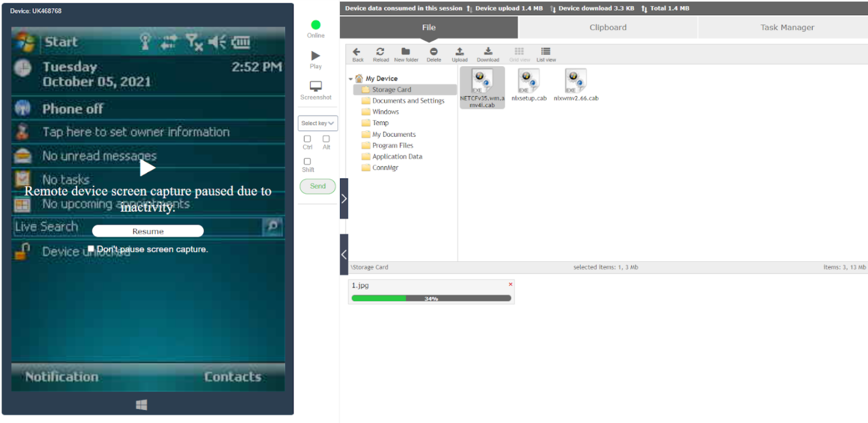Screen dimensions: 868x423
Task: Click the Resume button
Action: point(148,231)
